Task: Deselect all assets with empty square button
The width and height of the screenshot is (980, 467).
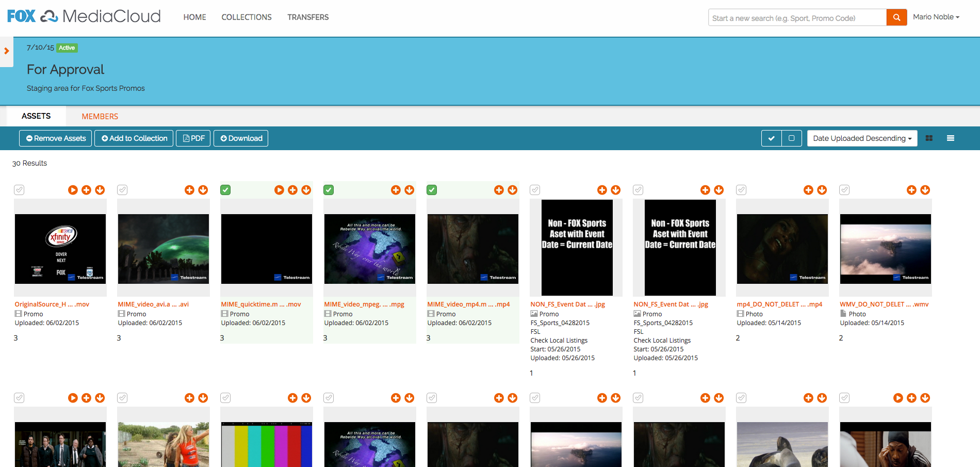Action: [791, 138]
